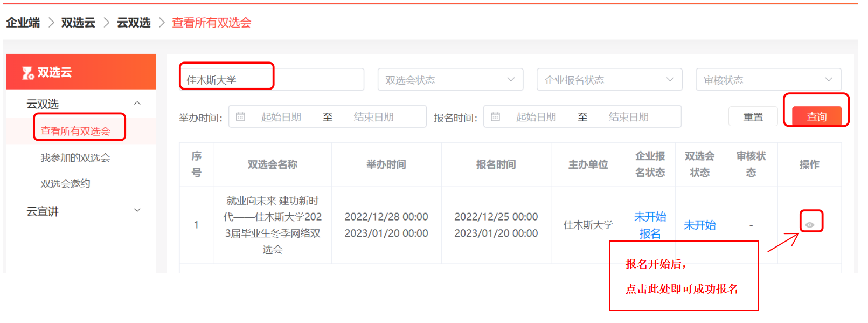Open the 审核状态 dropdown
The width and height of the screenshot is (868, 323).
(768, 80)
